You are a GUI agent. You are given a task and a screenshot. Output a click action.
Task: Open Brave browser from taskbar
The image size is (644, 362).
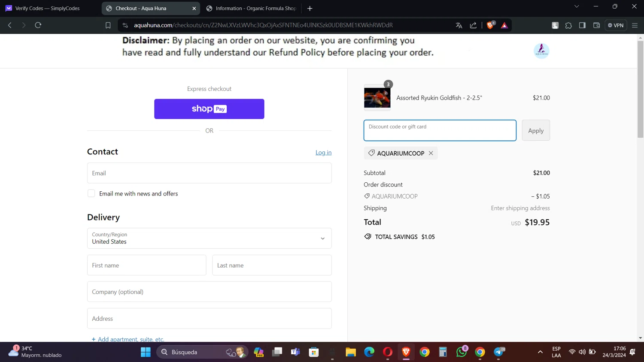click(x=406, y=352)
